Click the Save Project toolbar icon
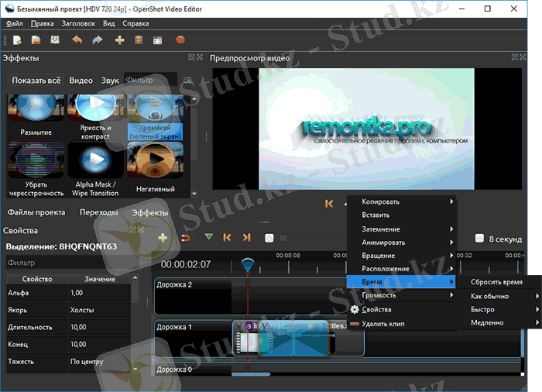 coord(55,40)
